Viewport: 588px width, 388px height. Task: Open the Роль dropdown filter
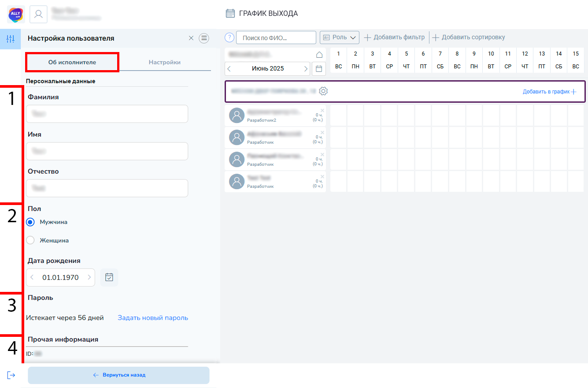tap(340, 37)
